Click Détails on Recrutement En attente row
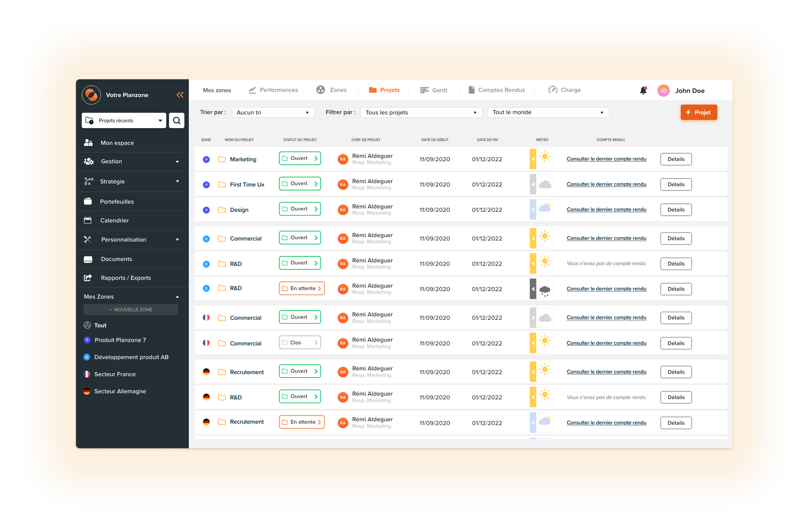Viewport: 809px width, 532px height. pyautogui.click(x=676, y=423)
